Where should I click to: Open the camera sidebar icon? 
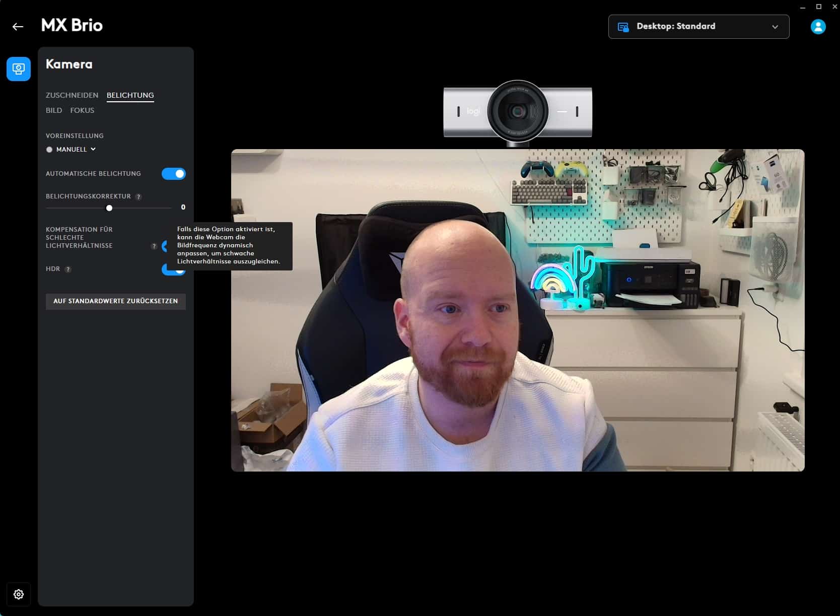pyautogui.click(x=19, y=69)
